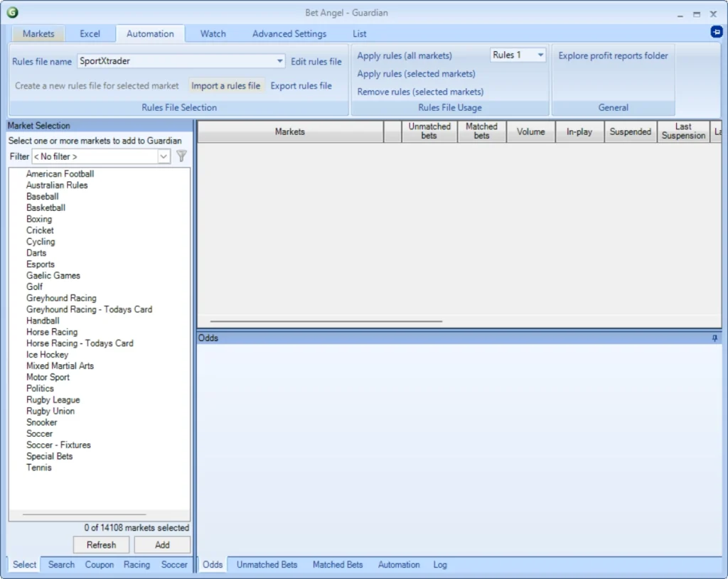Select Snooker in market list

point(42,422)
